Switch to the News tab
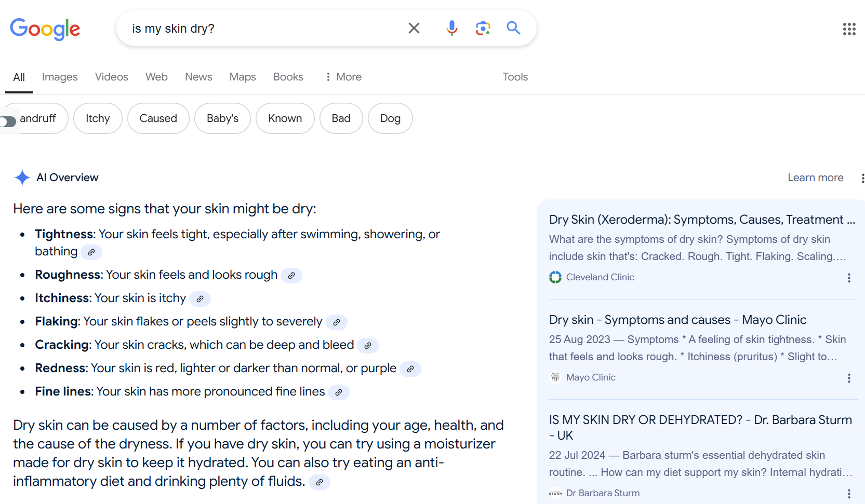 [198, 77]
